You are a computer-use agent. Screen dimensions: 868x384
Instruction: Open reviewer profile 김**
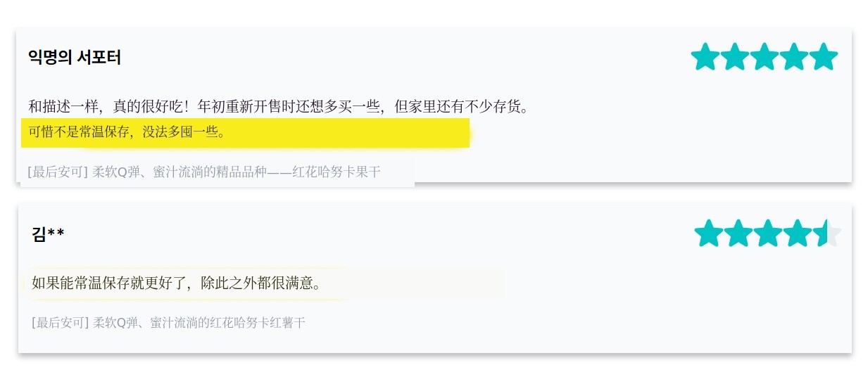[x=48, y=234]
